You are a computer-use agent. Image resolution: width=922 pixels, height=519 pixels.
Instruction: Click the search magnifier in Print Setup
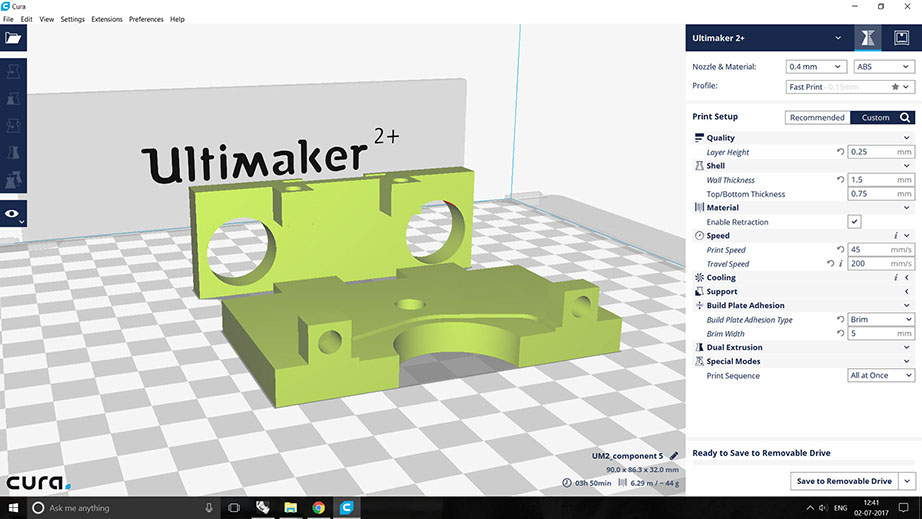coord(905,118)
